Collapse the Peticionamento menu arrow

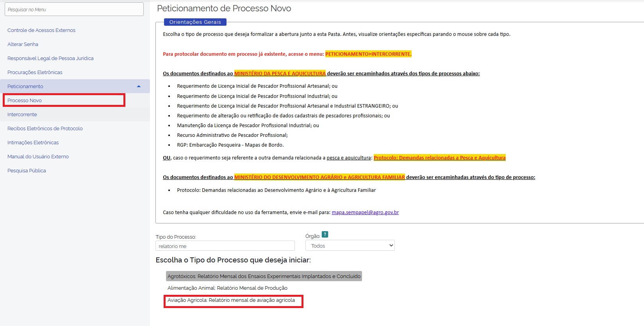coord(139,86)
